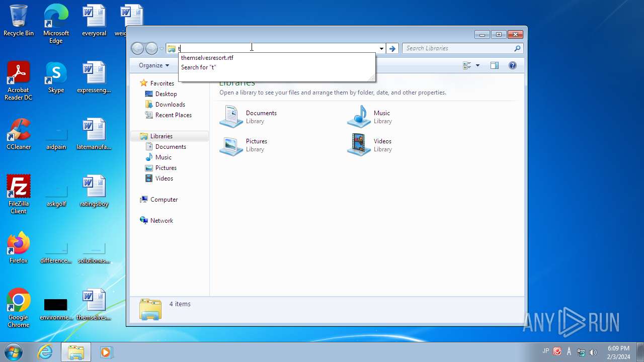Click the Explorer Help question mark icon
The height and width of the screenshot is (362, 644).
(x=513, y=65)
